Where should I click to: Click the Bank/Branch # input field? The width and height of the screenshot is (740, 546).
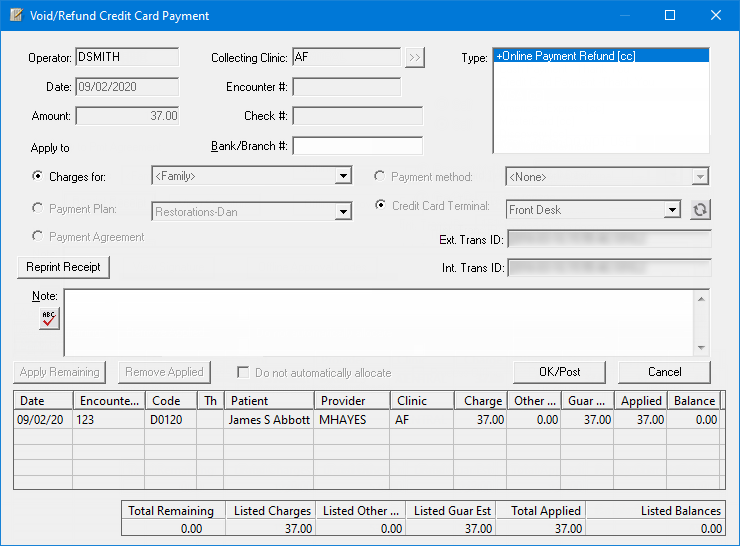[357, 146]
